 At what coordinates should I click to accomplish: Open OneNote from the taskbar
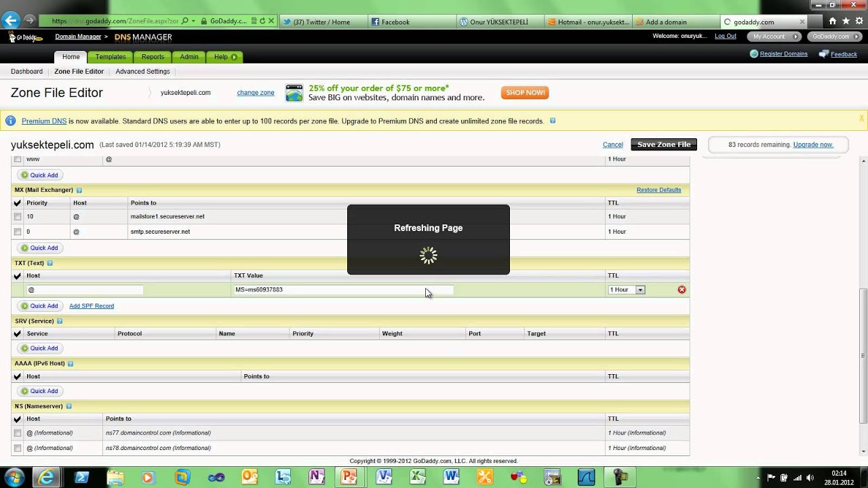pos(317,477)
